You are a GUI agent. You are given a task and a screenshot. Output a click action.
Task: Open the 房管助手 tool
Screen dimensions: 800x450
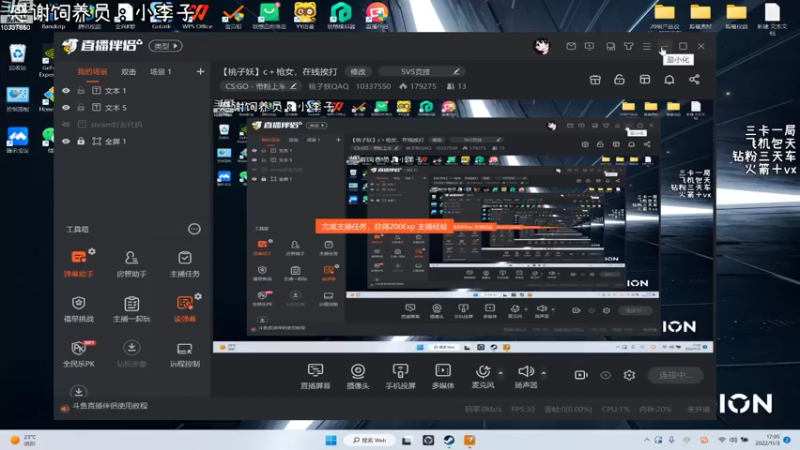131,263
